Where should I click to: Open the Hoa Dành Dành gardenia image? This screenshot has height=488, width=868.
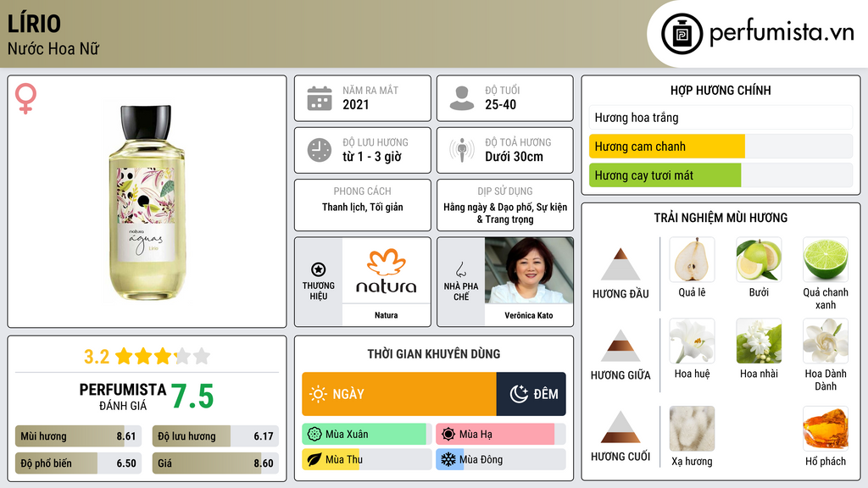(x=826, y=341)
